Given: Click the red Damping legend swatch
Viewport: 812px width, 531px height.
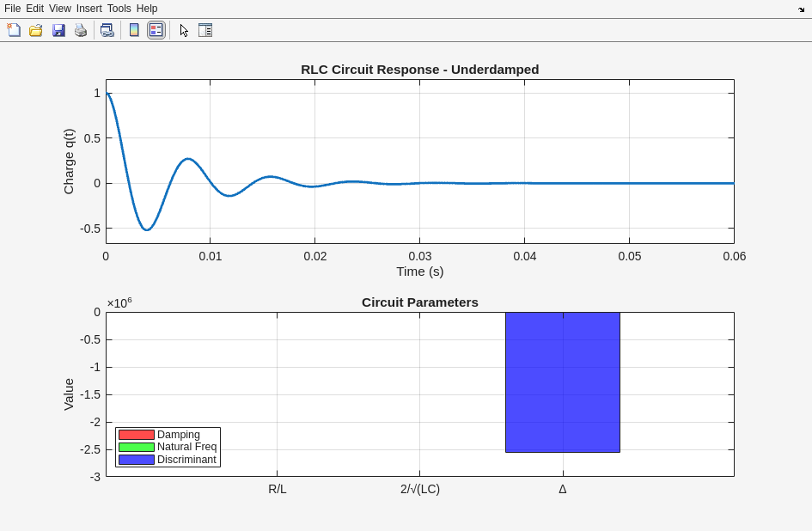Looking at the screenshot, I should click(137, 435).
